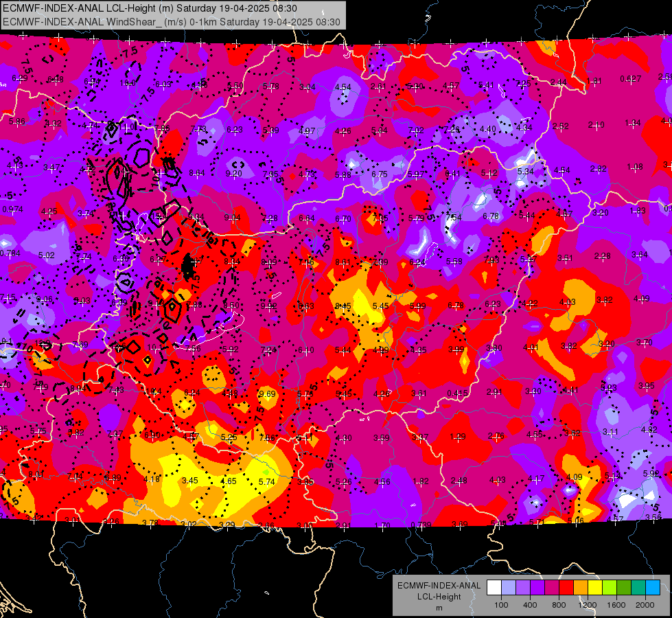Image resolution: width=672 pixels, height=618 pixels.
Task: Click the legend tick label 1600
Action: [616, 605]
